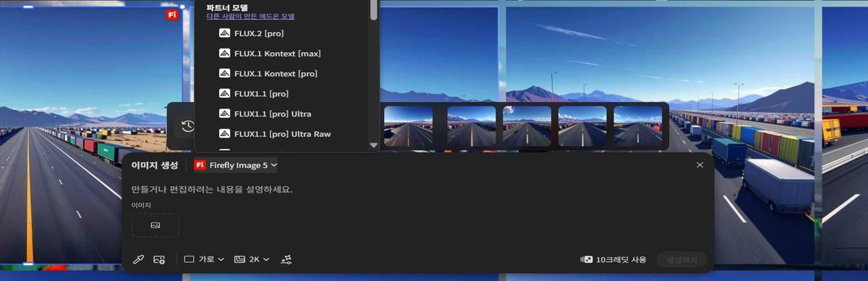This screenshot has width=868, height=281.
Task: Click the scroll-down arrow of the model list
Action: (374, 145)
